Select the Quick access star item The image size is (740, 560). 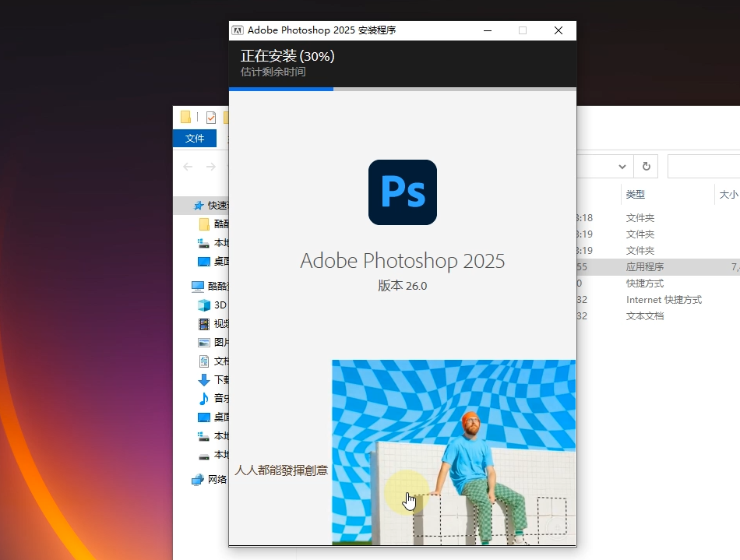[x=199, y=206]
